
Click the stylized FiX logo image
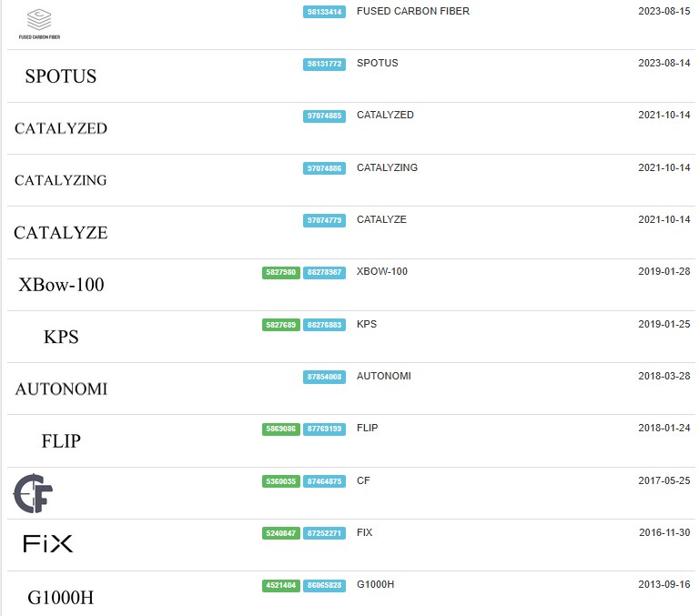tap(47, 544)
